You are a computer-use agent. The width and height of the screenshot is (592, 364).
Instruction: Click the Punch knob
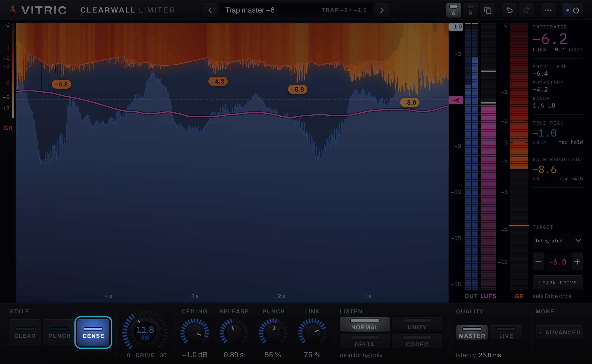pyautogui.click(x=273, y=333)
